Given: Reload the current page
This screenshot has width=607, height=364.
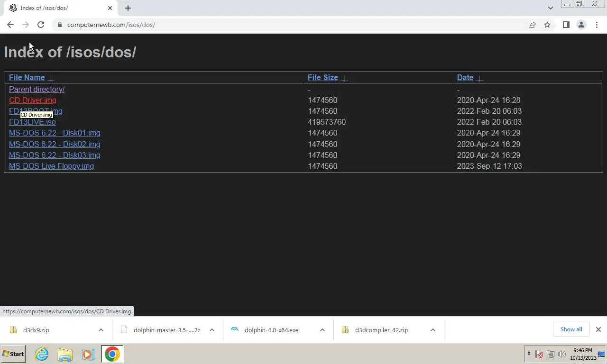Looking at the screenshot, I should click(41, 25).
